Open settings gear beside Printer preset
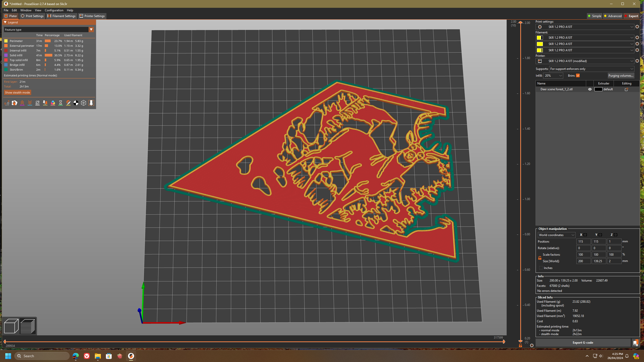Viewport: 644px width, 362px height. pyautogui.click(x=637, y=61)
